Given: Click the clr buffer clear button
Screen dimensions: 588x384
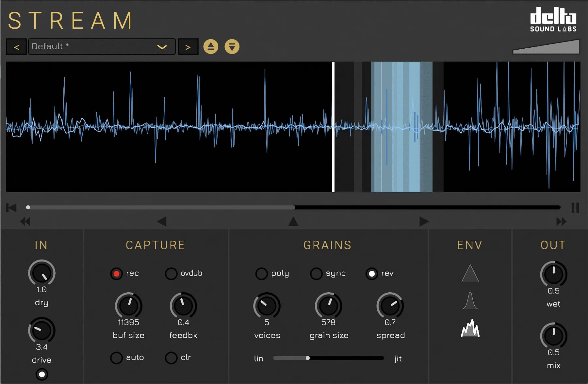Looking at the screenshot, I should [x=171, y=358].
